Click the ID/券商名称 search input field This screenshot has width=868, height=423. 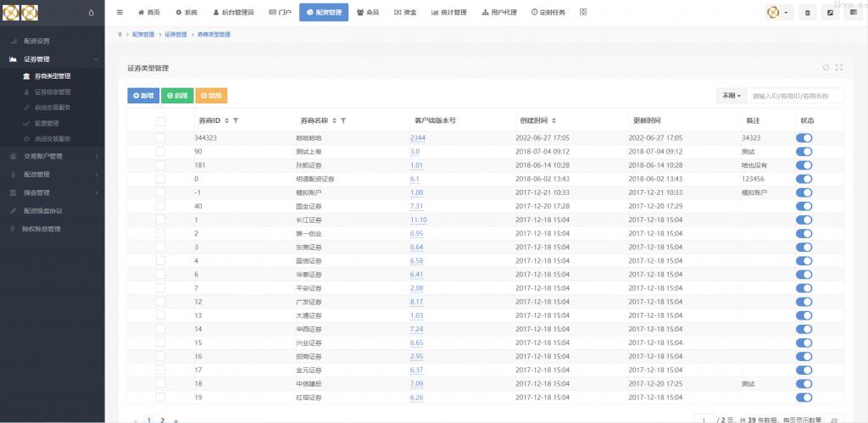pos(794,96)
